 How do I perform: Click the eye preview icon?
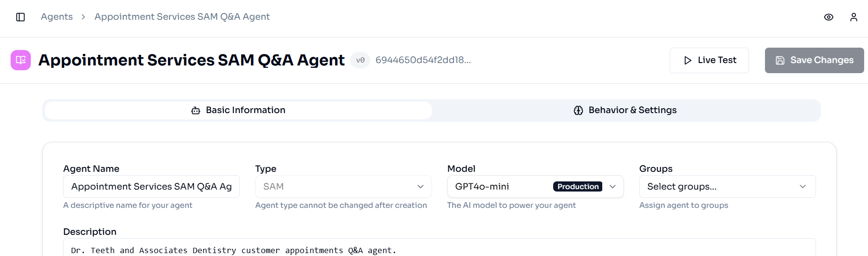829,17
